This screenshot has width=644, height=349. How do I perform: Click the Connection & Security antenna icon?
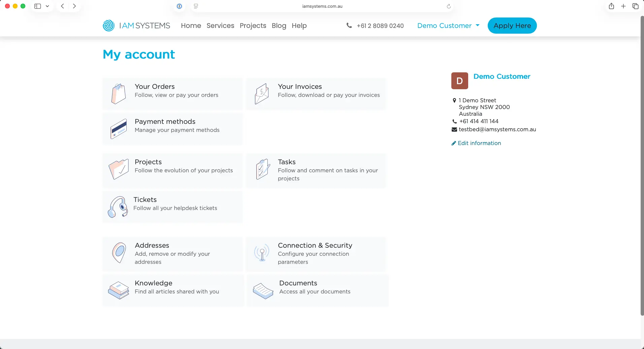262,253
